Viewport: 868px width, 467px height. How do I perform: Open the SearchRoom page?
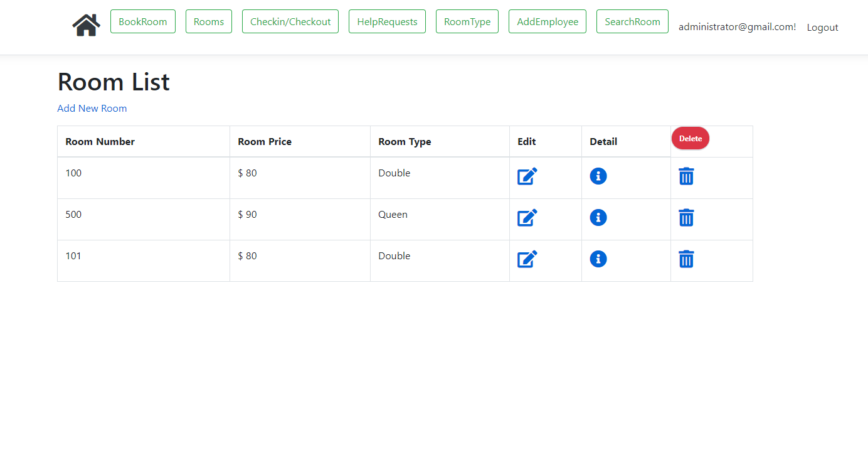point(632,21)
